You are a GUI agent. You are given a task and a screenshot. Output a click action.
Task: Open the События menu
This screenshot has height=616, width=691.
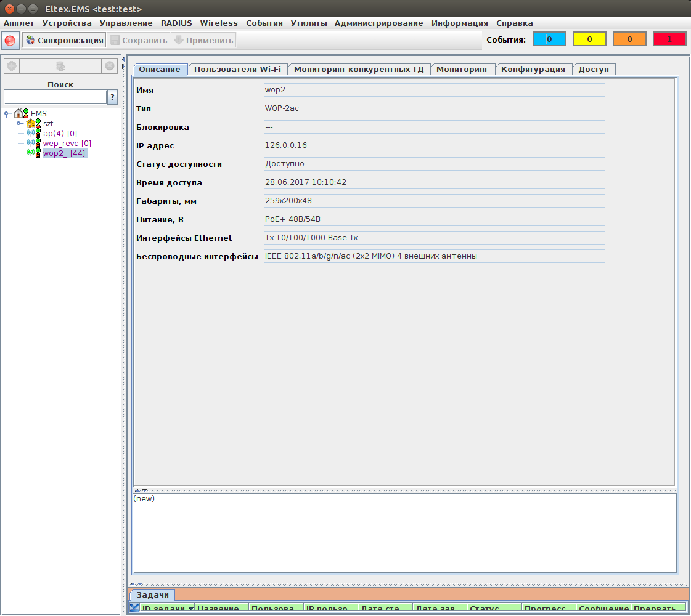264,23
